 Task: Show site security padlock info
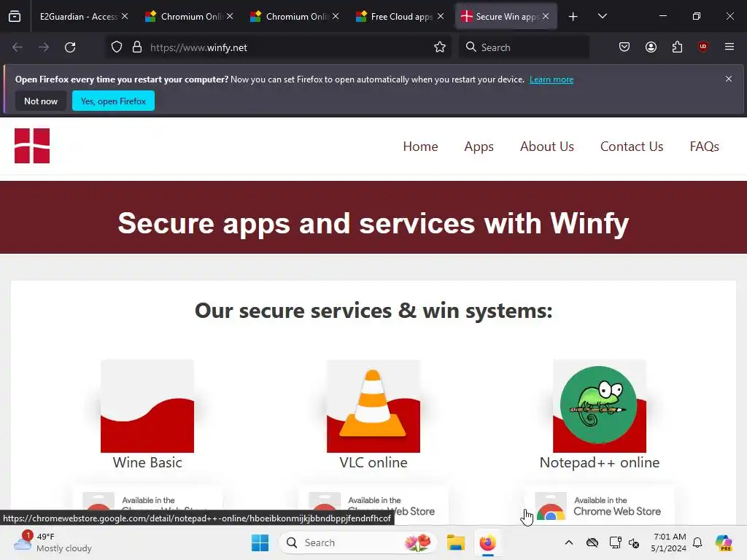click(x=137, y=47)
